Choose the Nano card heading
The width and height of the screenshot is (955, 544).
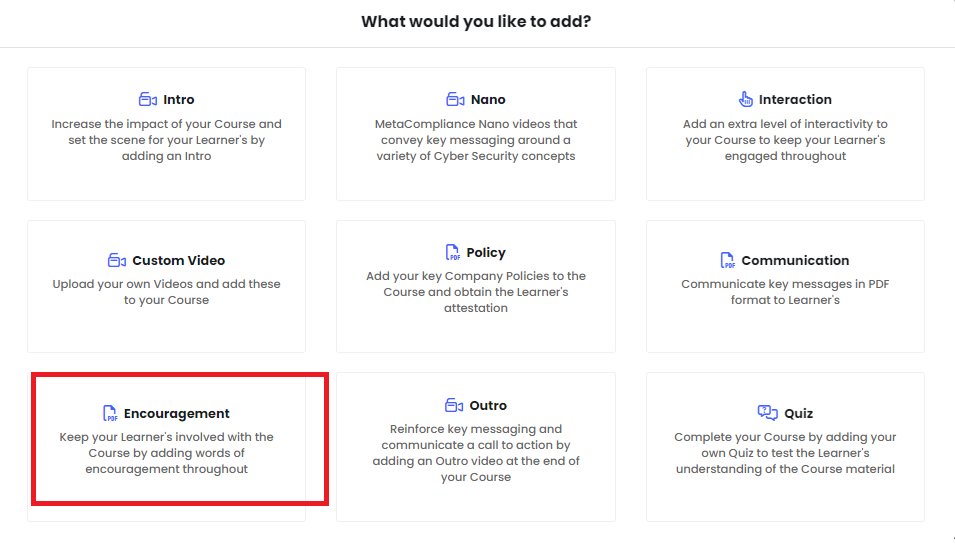click(x=488, y=99)
